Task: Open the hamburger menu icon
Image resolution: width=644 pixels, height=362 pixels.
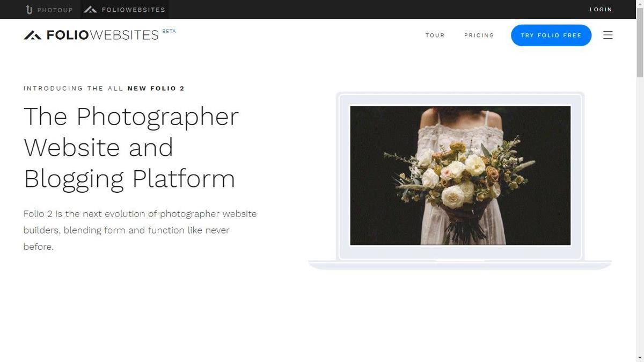Action: coord(608,35)
